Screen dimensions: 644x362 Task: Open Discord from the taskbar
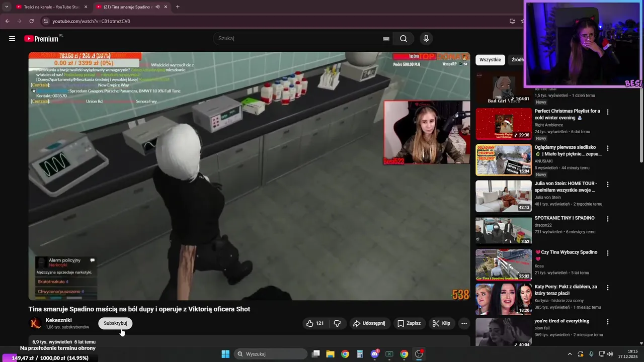374,354
